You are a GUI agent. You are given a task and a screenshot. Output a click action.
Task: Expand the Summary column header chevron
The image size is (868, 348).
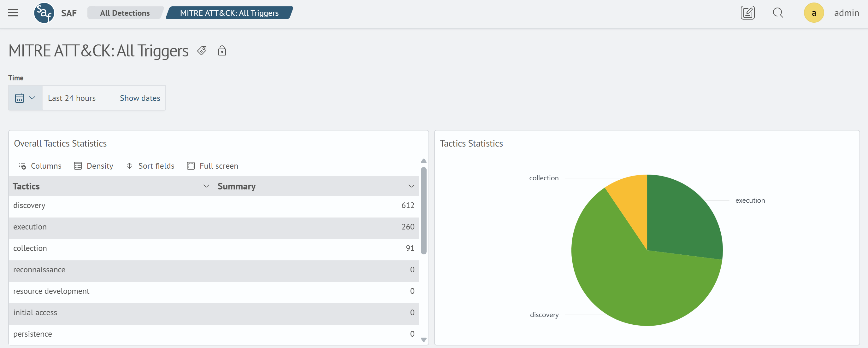click(x=411, y=186)
